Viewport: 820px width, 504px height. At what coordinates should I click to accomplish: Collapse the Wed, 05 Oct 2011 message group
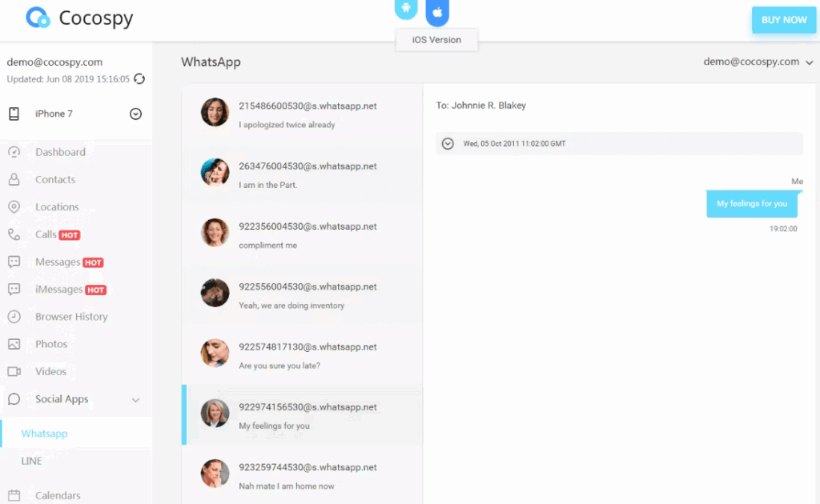(x=448, y=144)
